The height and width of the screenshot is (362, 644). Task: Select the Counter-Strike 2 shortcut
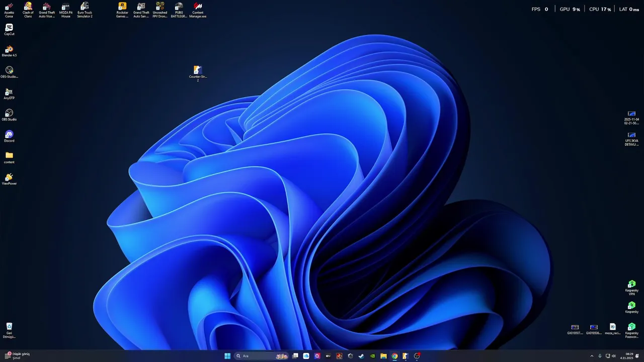click(x=198, y=73)
